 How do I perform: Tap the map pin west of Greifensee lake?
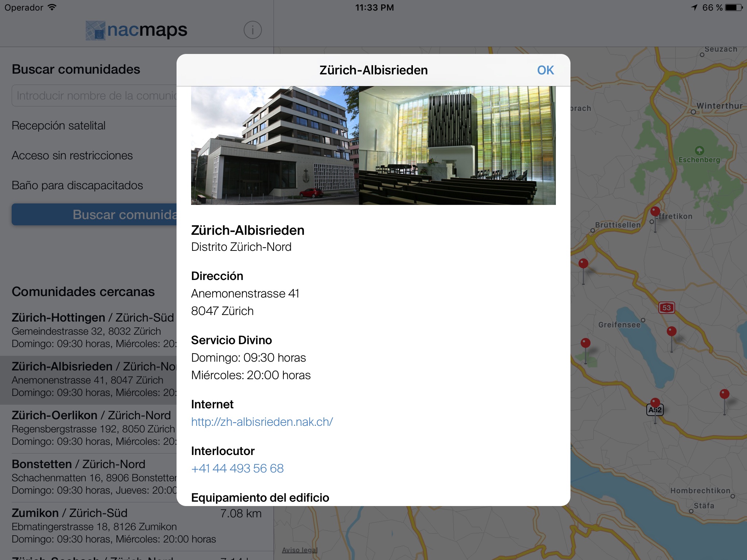tap(585, 343)
